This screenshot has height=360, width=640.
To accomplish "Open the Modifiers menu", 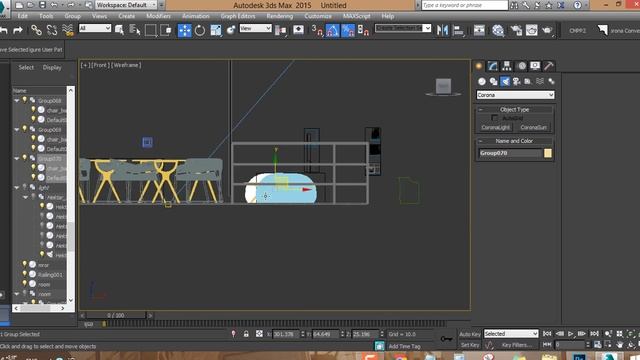I will (158, 16).
